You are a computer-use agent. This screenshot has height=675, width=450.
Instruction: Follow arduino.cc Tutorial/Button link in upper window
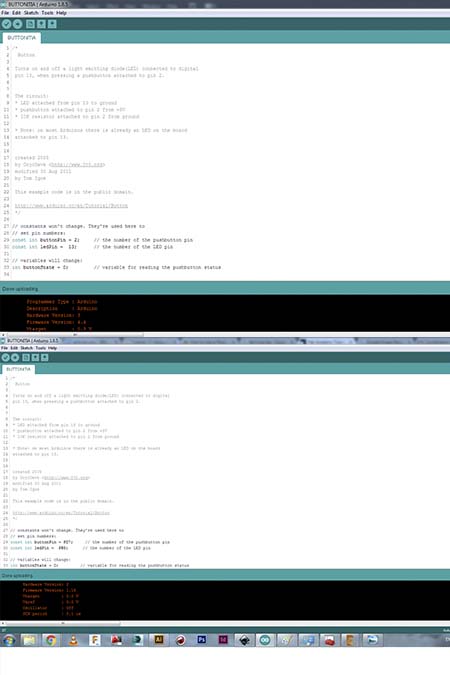pos(71,206)
